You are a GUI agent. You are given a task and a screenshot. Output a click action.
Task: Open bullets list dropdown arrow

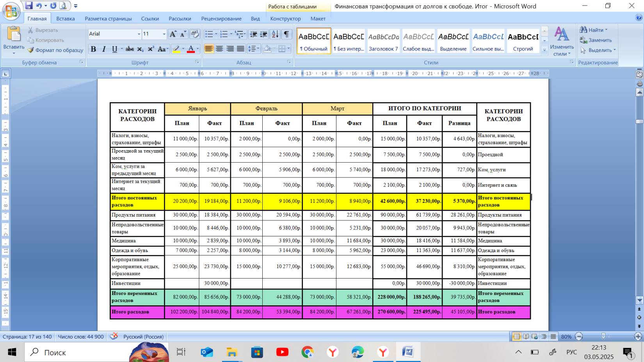(x=216, y=34)
